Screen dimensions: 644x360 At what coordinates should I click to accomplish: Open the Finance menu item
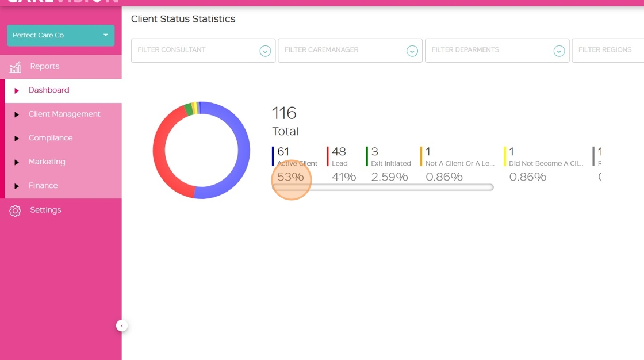pos(43,185)
